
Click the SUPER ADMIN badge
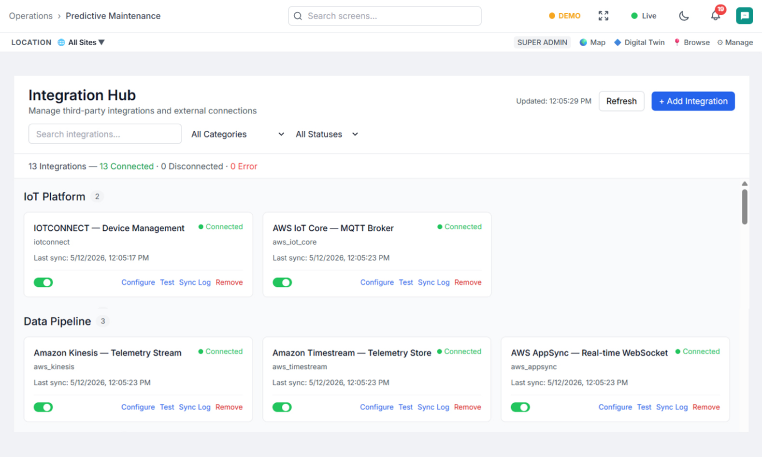point(542,42)
